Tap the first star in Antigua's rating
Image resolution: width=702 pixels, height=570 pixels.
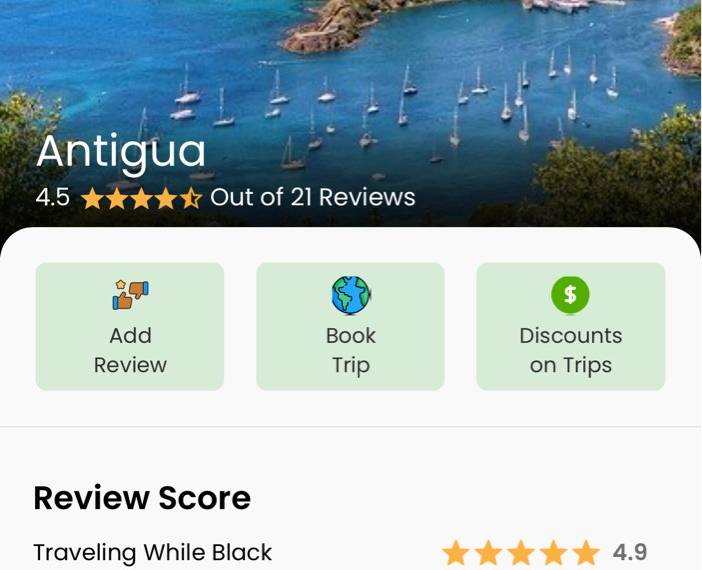coord(92,198)
